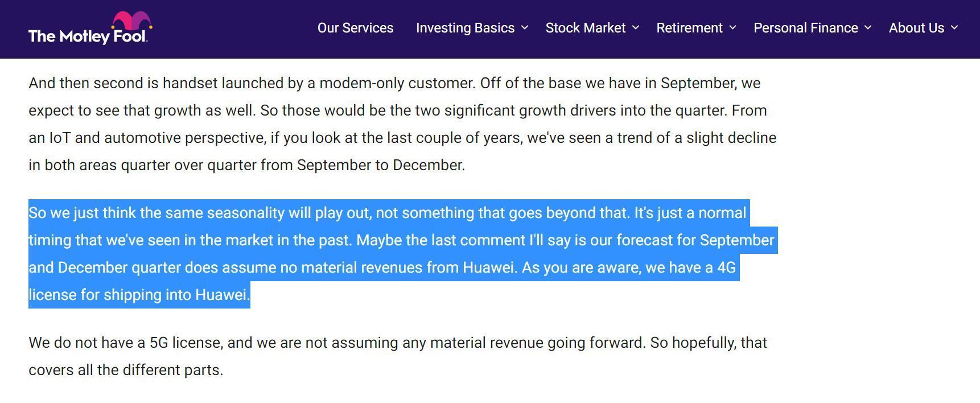The height and width of the screenshot is (403, 980).
Task: Open the Investing Basics menu
Action: point(465,28)
